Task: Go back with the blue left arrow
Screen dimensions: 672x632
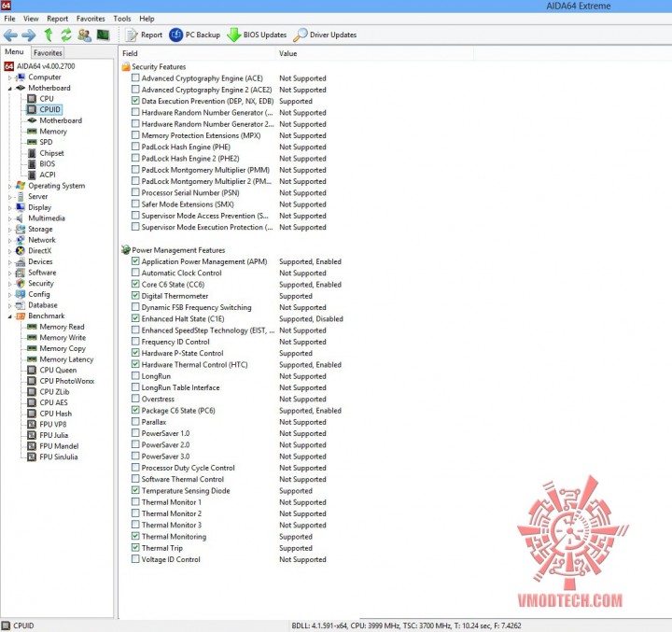Action: tap(10, 35)
